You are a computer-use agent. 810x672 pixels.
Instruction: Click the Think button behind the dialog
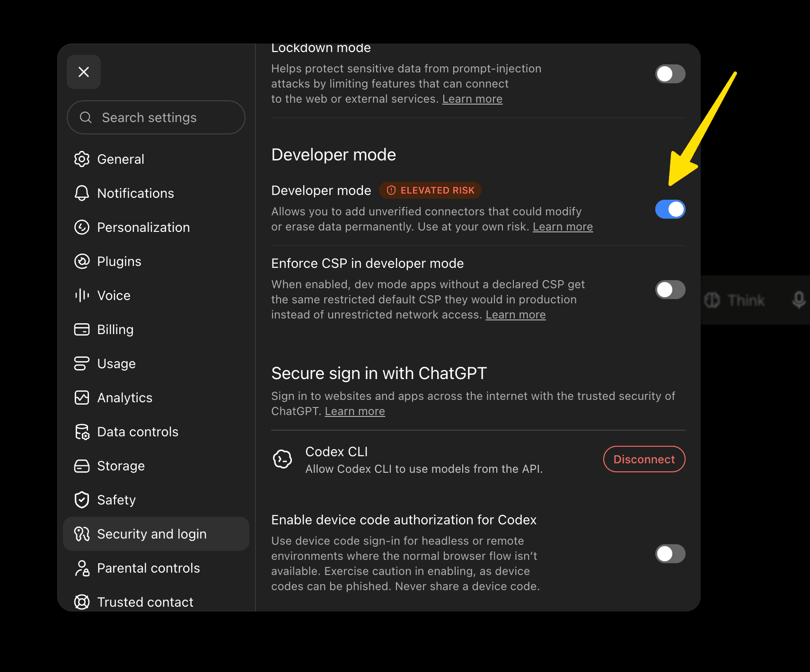[x=735, y=300]
